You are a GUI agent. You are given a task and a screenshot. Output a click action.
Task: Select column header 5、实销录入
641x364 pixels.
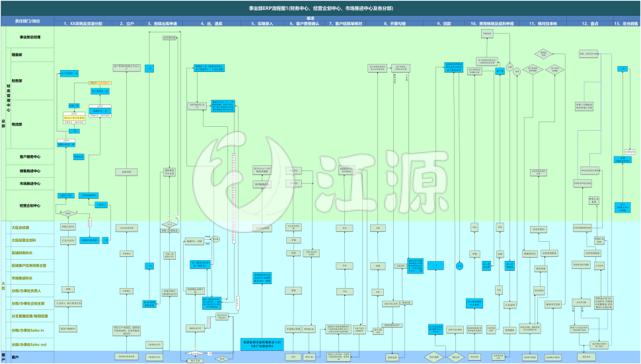click(262, 24)
